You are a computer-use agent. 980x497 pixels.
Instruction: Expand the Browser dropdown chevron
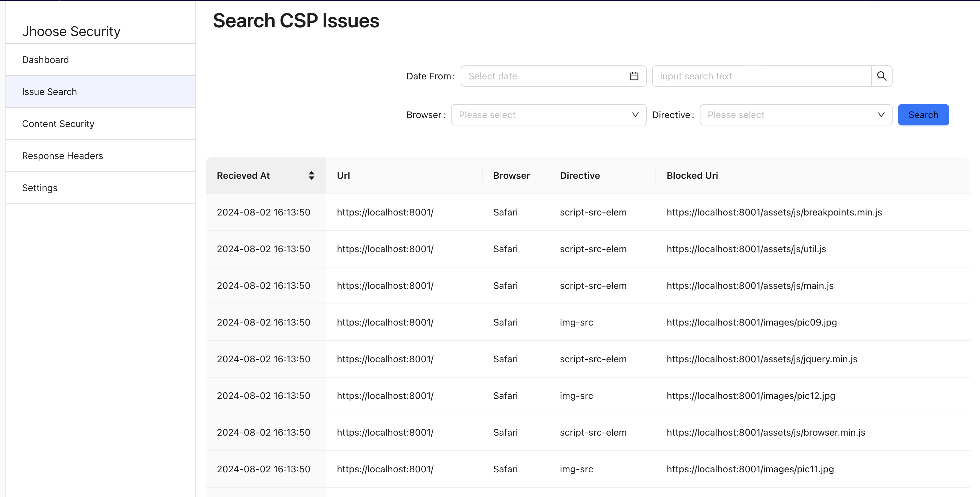click(x=635, y=114)
